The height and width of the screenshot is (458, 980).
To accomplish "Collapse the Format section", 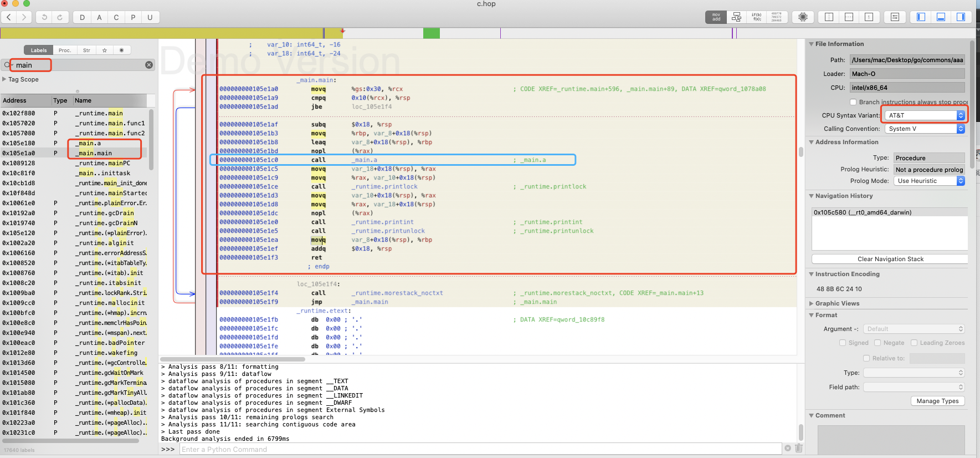I will (811, 315).
